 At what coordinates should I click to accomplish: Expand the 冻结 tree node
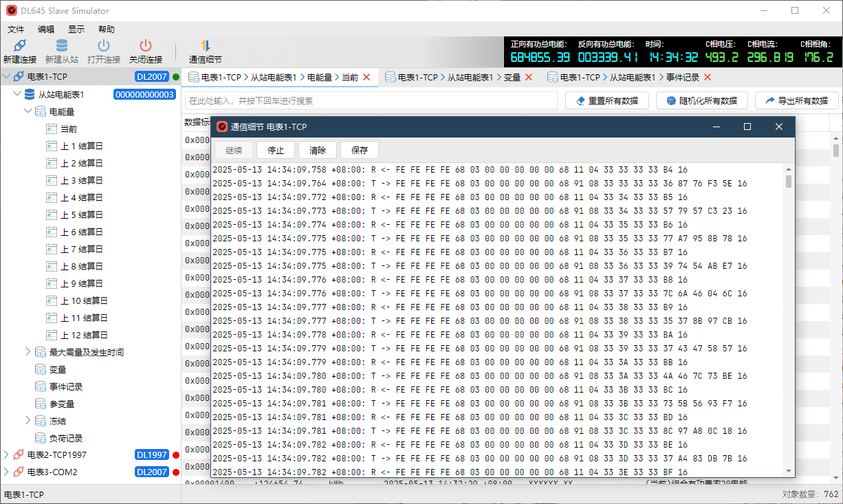pyautogui.click(x=28, y=420)
